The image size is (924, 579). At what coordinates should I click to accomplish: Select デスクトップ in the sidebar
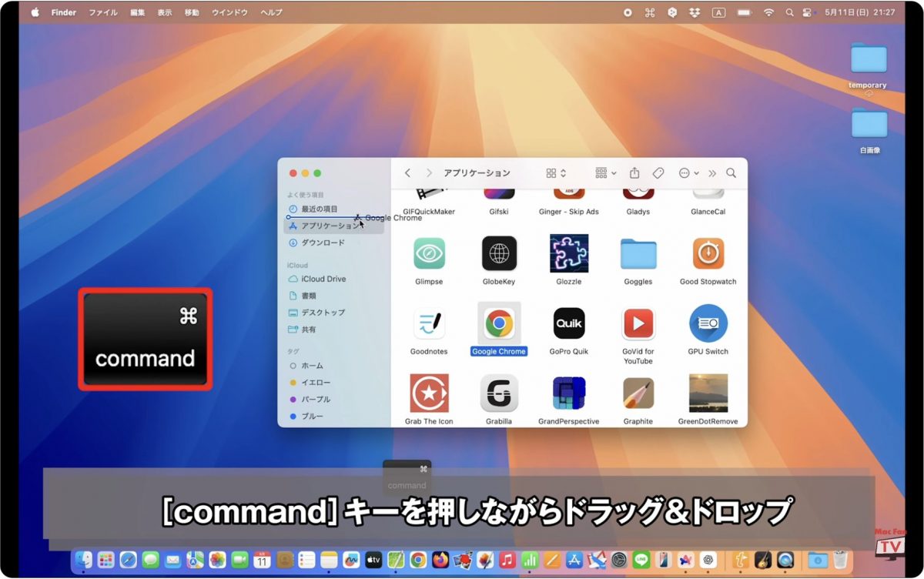(334, 313)
